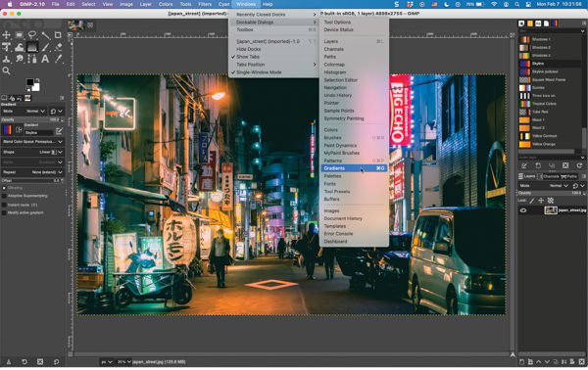Click the reverse gradient icon in tool options
This screenshot has height=370, width=588.
pos(19,130)
